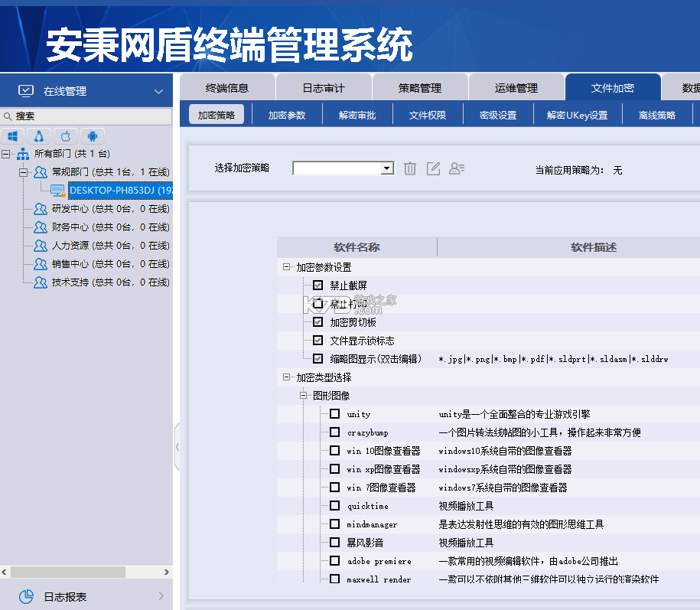Open the 运维管理 tab
Screen dimensions: 700x610
tap(516, 88)
